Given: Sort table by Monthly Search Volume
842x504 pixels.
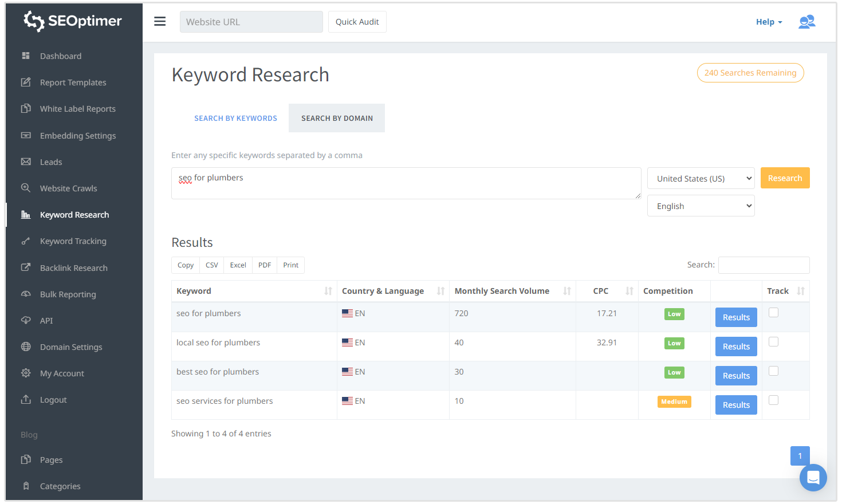Looking at the screenshot, I should (x=566, y=291).
